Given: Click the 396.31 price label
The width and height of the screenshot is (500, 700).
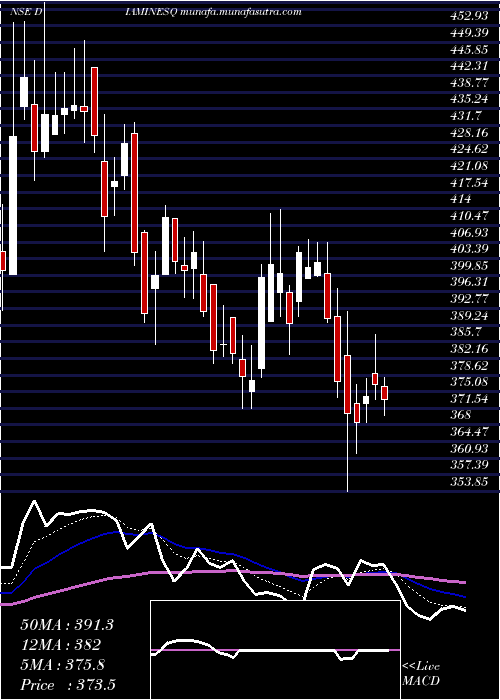Looking at the screenshot, I should pyautogui.click(x=469, y=283).
